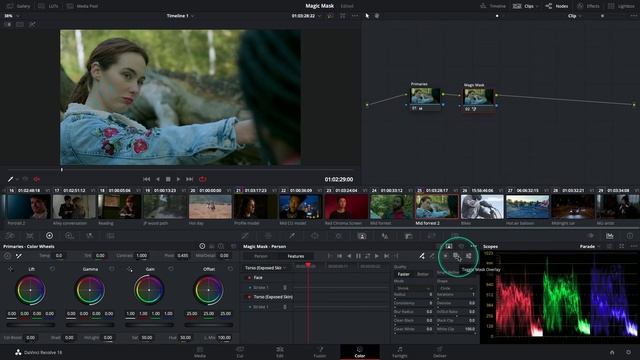
Task: Toggle loop playback in viewer
Action: pyautogui.click(x=202, y=179)
